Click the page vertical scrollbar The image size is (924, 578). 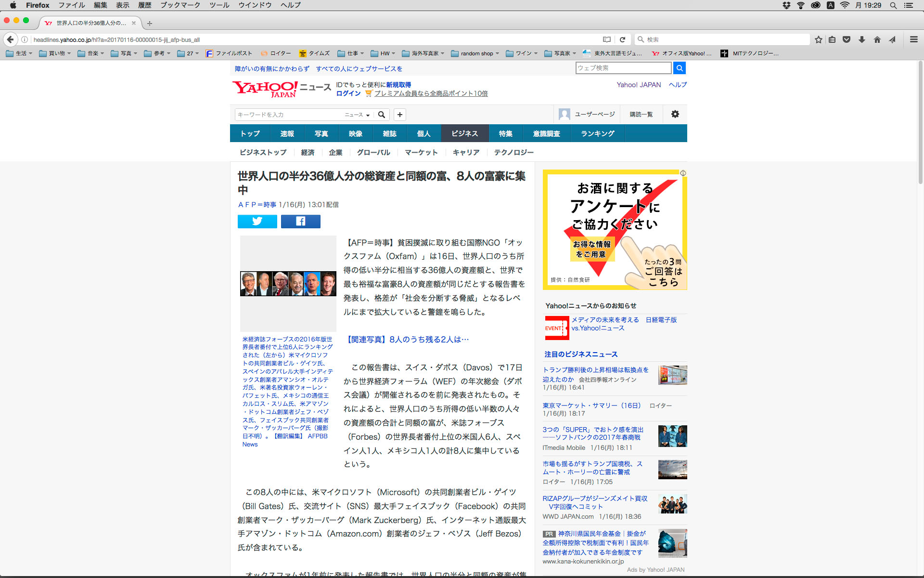point(920,123)
